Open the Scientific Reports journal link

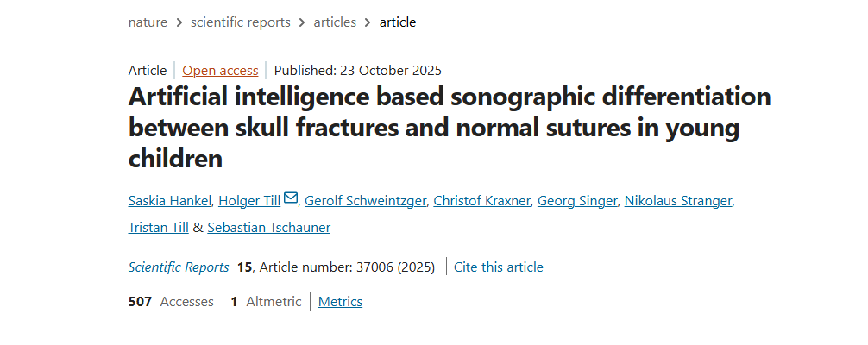179,267
